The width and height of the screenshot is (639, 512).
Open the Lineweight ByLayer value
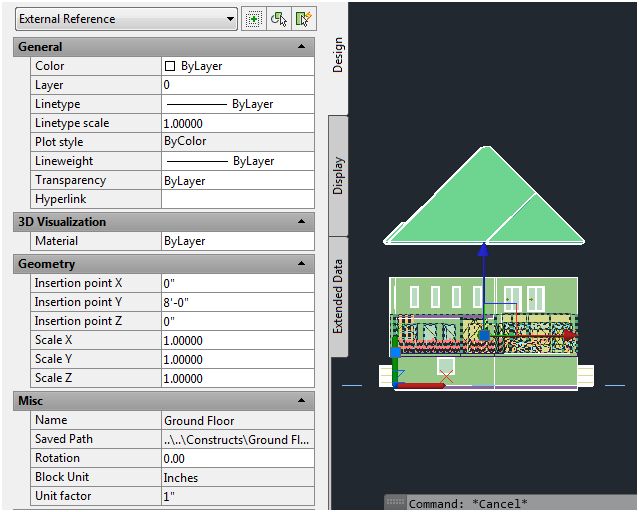pos(238,161)
